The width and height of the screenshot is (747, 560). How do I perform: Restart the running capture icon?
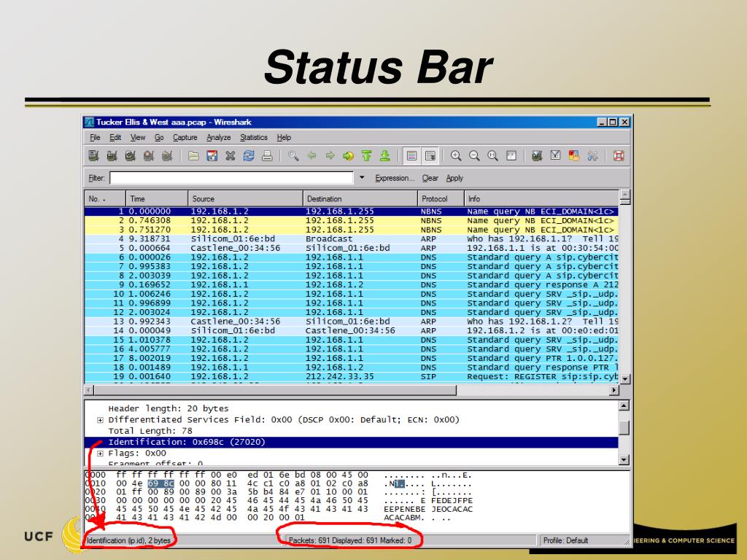[x=167, y=156]
